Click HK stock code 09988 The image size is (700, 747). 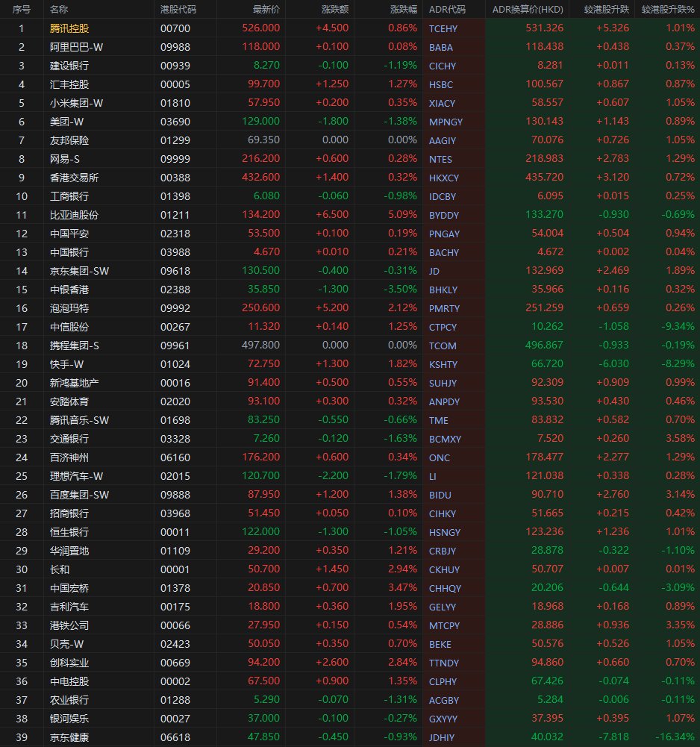tap(175, 47)
